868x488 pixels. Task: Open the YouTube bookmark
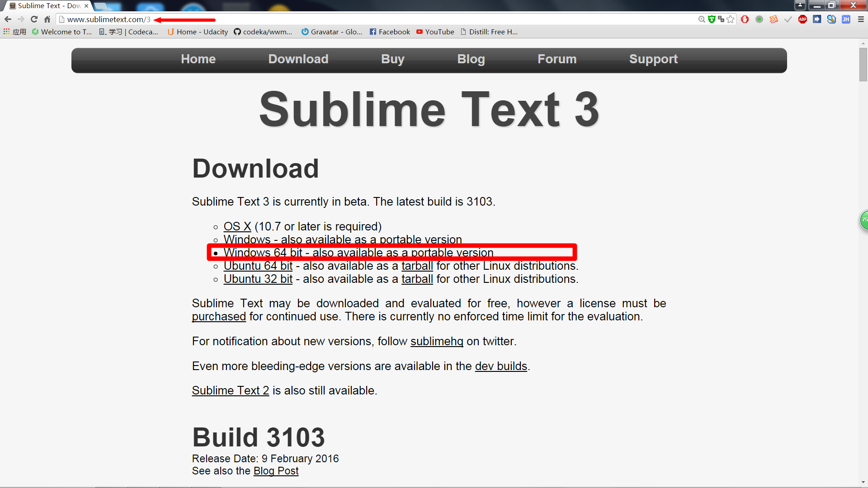click(435, 32)
